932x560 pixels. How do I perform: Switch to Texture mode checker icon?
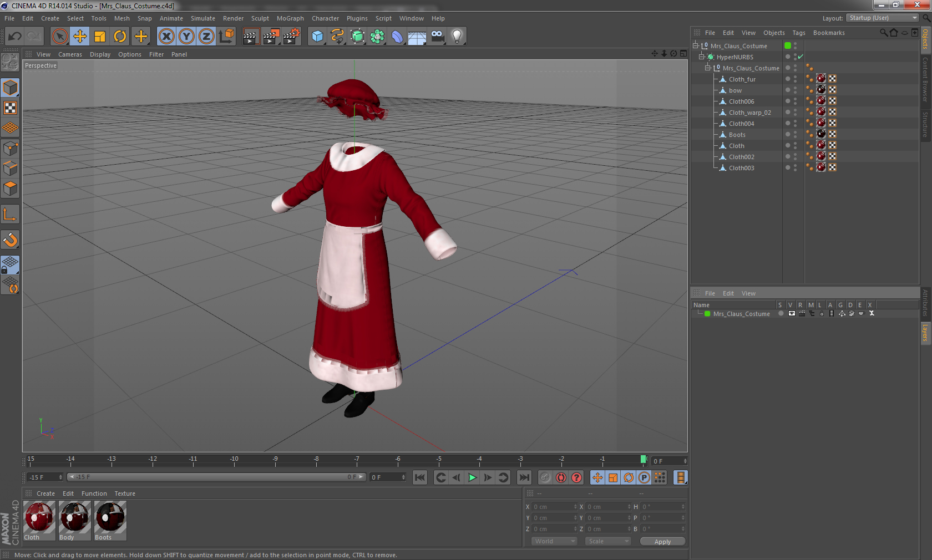coord(10,108)
